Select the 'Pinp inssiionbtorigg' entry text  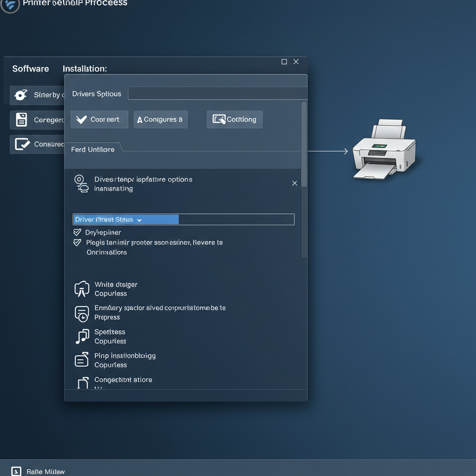tap(125, 356)
